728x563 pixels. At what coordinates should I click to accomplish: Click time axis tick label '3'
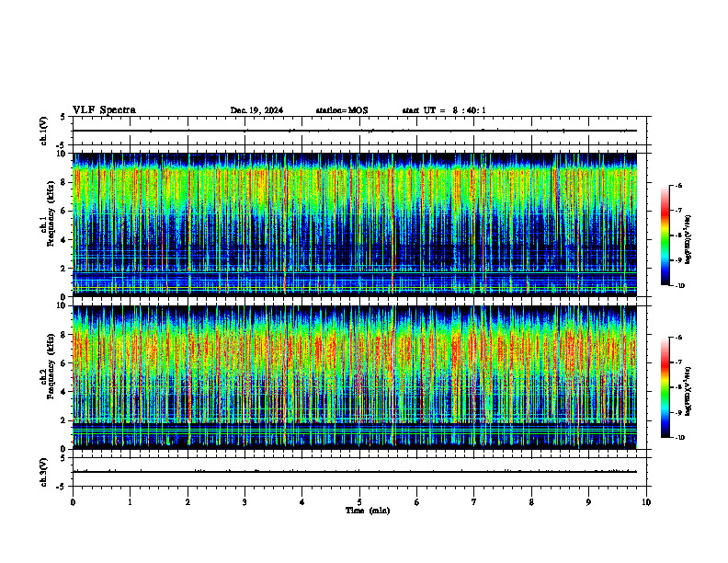point(245,502)
